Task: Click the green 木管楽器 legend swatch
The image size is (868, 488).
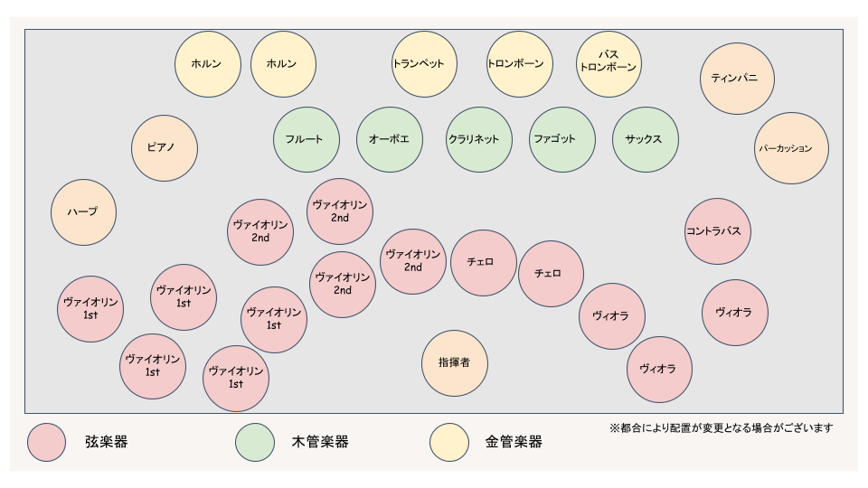Action: coord(255,443)
